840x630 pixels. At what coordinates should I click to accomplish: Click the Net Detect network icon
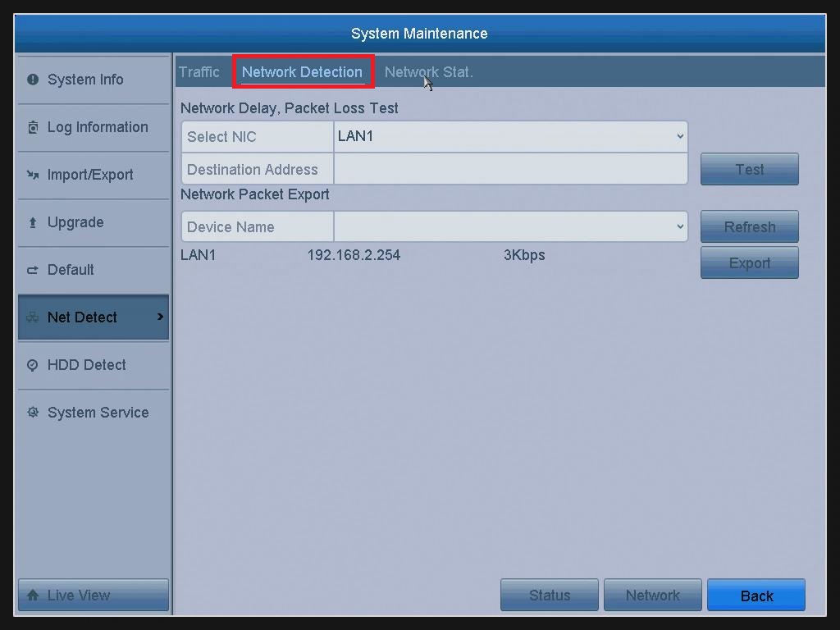pyautogui.click(x=33, y=317)
